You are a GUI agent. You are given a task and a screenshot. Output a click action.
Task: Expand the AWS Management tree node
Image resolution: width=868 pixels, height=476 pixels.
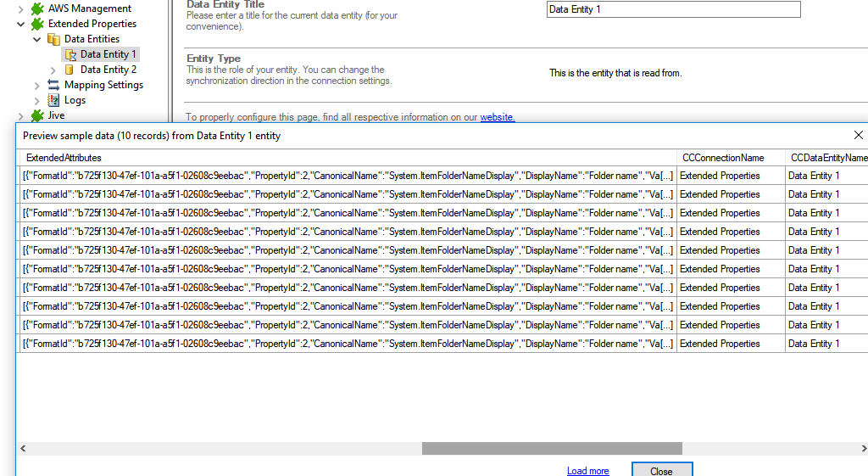coord(21,8)
